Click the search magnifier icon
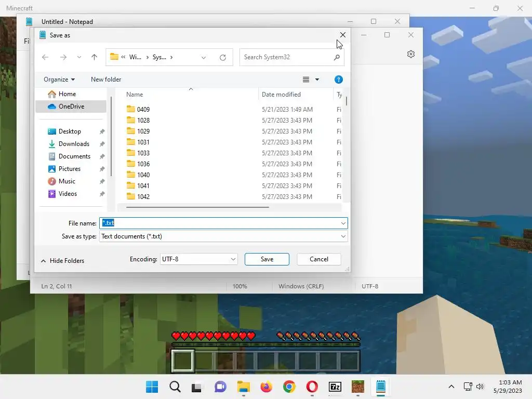Viewport: 532px width, 399px height. coord(337,57)
